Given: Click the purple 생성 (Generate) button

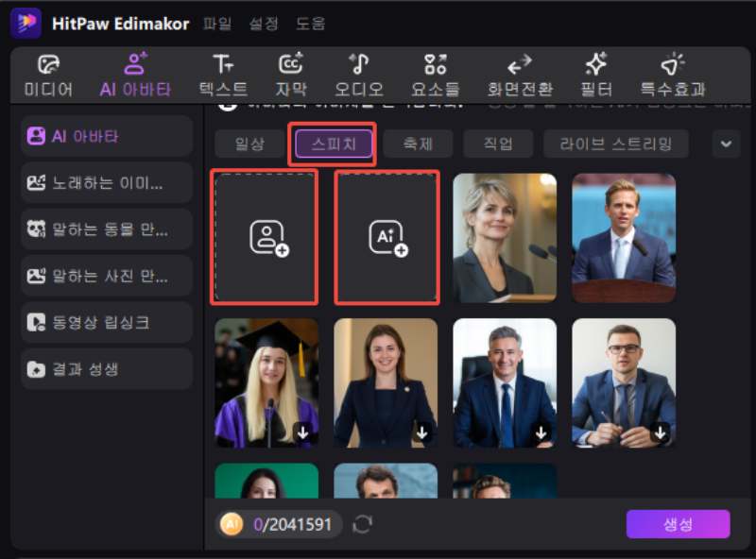Looking at the screenshot, I should 678,524.
